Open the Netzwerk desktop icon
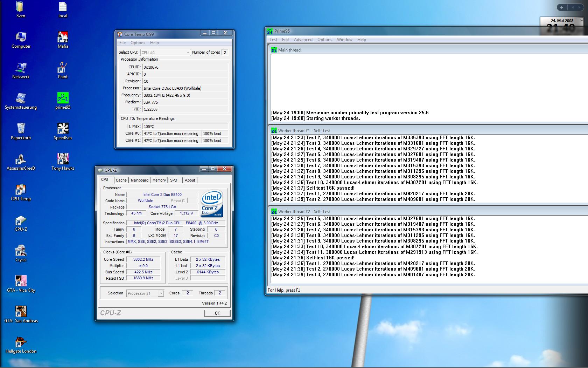 tap(21, 70)
